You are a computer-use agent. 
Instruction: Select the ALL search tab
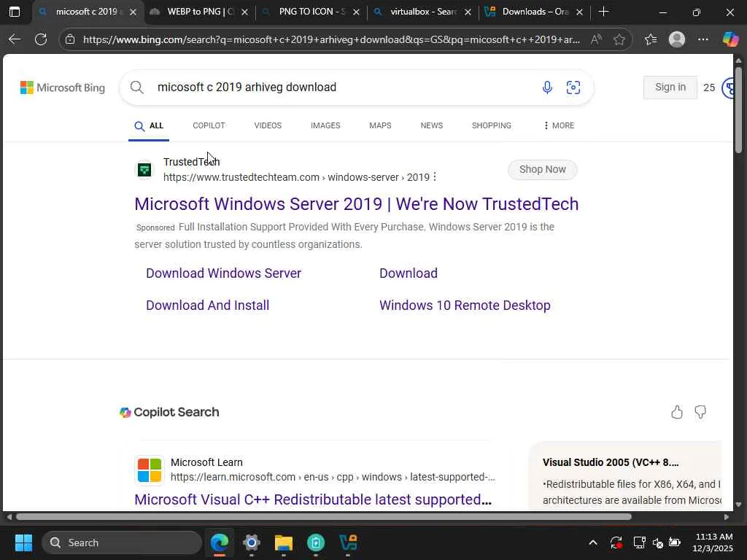(x=149, y=125)
